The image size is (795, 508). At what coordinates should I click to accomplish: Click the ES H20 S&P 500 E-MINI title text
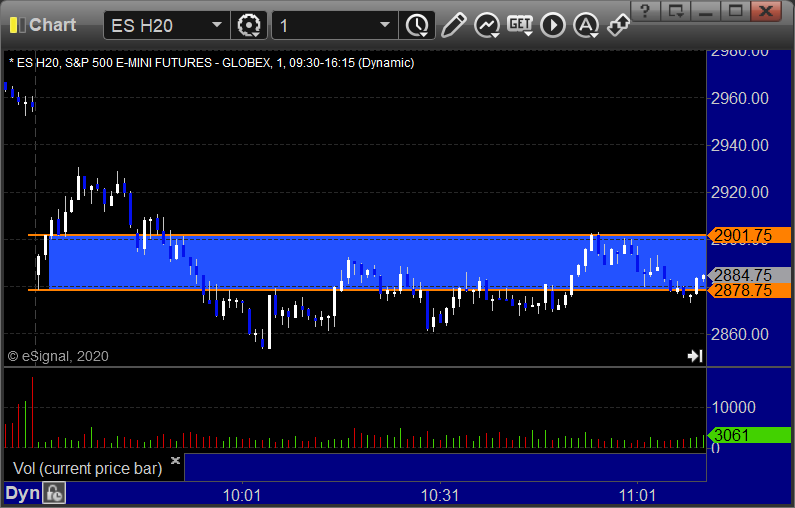click(211, 63)
